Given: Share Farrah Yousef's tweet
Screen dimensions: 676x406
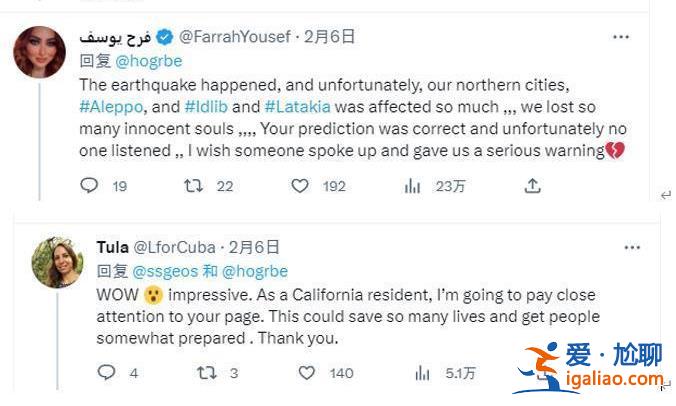Looking at the screenshot, I should click(533, 185).
